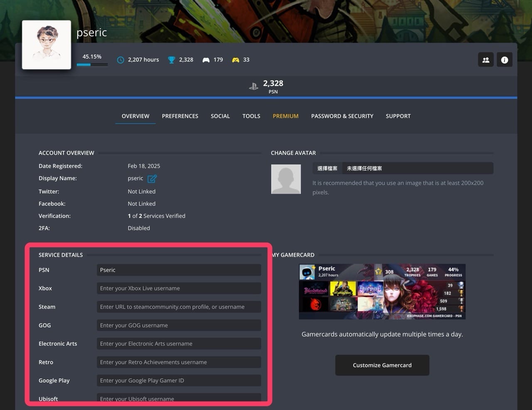The height and width of the screenshot is (410, 532).
Task: Click the trophy icon beside 2,328
Action: tap(171, 60)
